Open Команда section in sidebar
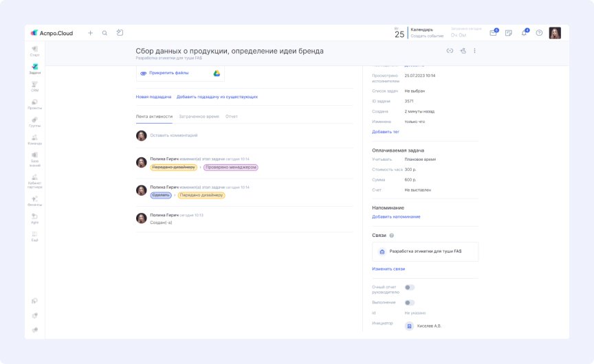594x364 pixels. tap(34, 139)
